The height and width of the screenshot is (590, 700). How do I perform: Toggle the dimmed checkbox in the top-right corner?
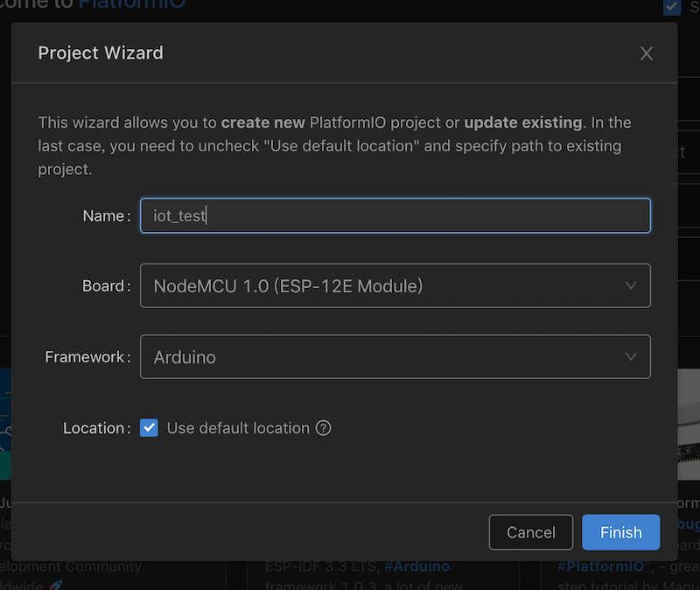point(672,7)
